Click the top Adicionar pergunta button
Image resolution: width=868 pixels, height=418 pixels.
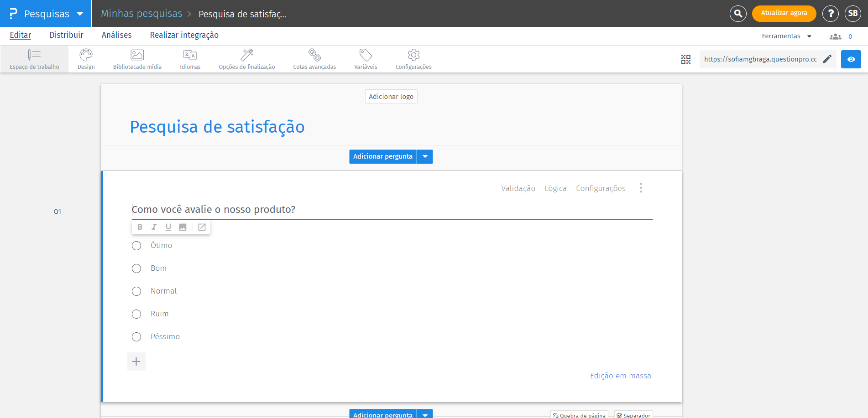point(383,156)
